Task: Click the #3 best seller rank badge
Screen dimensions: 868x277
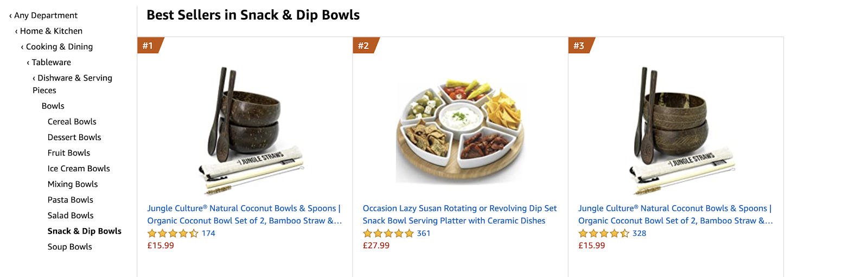Action: tap(581, 46)
